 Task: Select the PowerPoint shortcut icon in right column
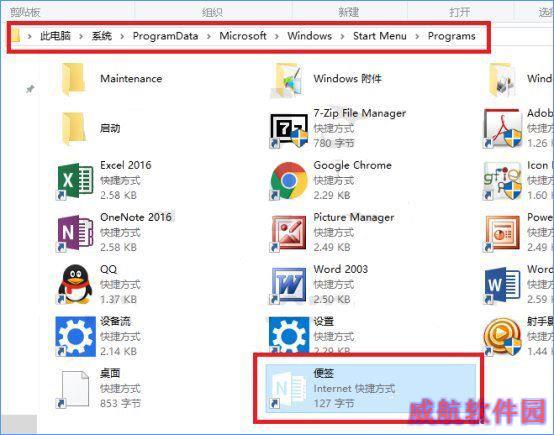[502, 233]
